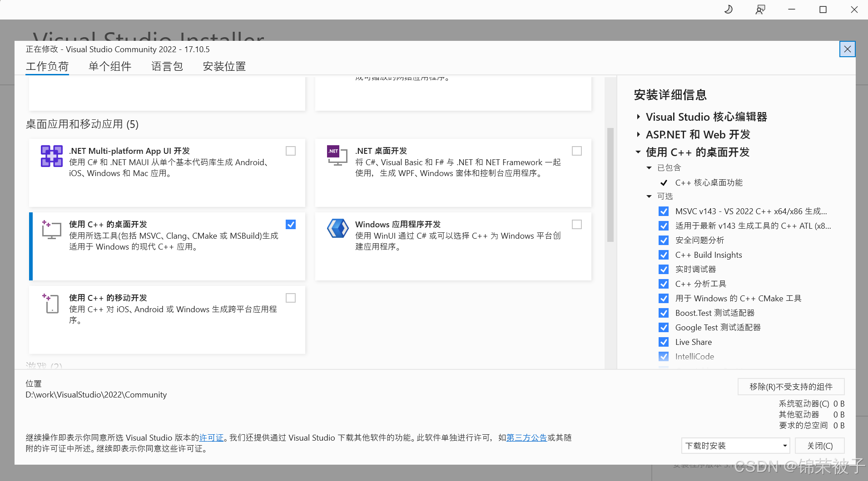The height and width of the screenshot is (481, 868).
Task: Select the .NET Multi-platform App UI 开发 title
Action: (x=129, y=151)
